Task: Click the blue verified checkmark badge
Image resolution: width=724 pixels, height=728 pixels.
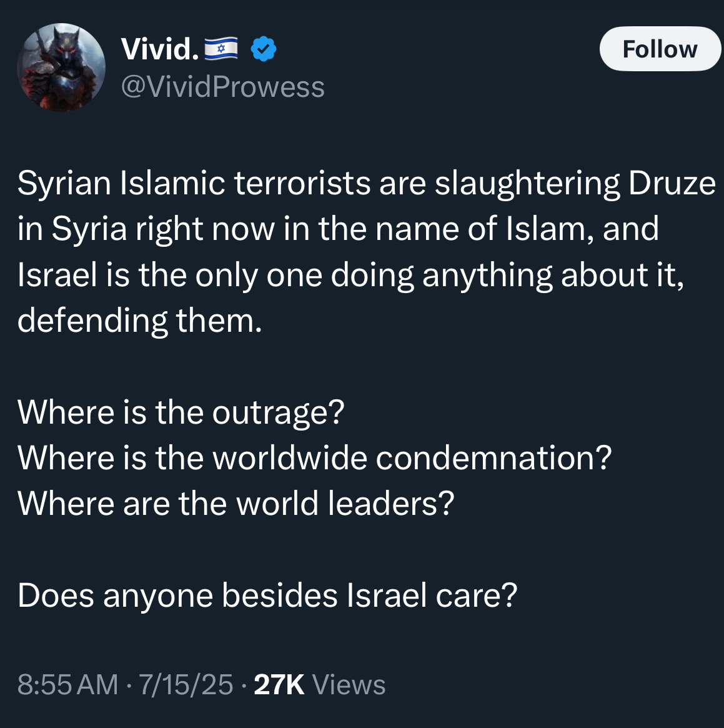Action: coord(264,49)
